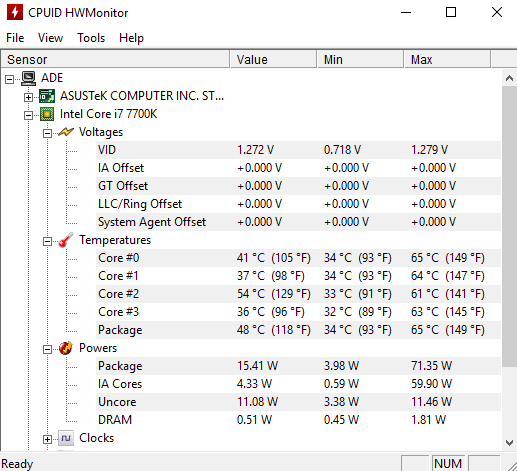This screenshot has width=517, height=471.
Task: Collapse the Temperatures section
Action: (47, 241)
